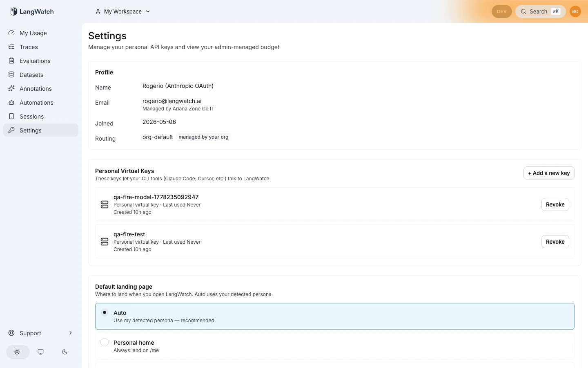Open the My Workspace dropdown chevron
The height and width of the screenshot is (368, 588).
pyautogui.click(x=148, y=11)
